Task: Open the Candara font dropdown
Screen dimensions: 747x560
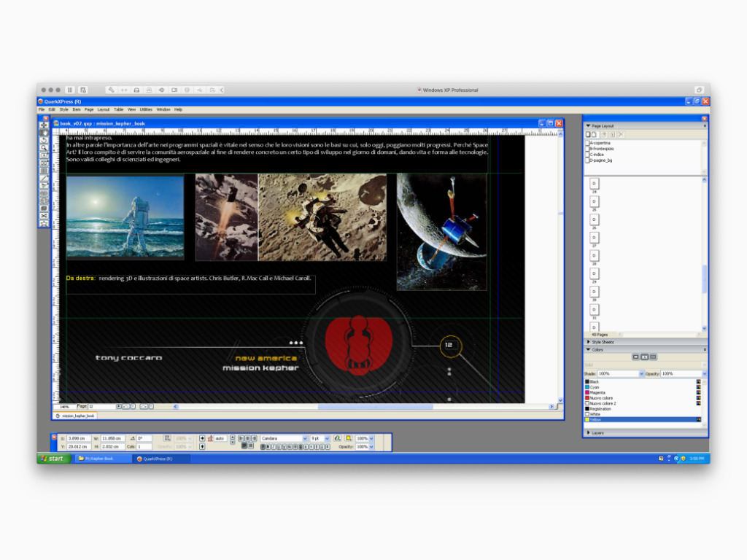Action: tap(305, 438)
